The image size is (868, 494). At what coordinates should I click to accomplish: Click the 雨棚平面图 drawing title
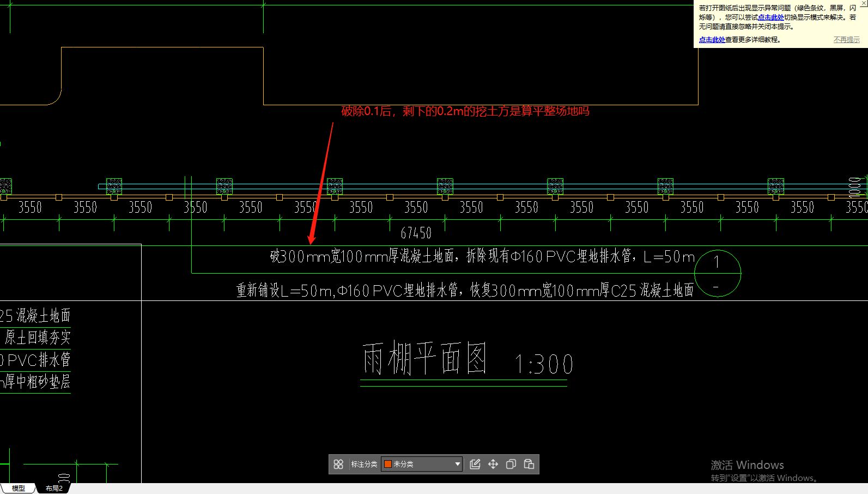coord(424,359)
